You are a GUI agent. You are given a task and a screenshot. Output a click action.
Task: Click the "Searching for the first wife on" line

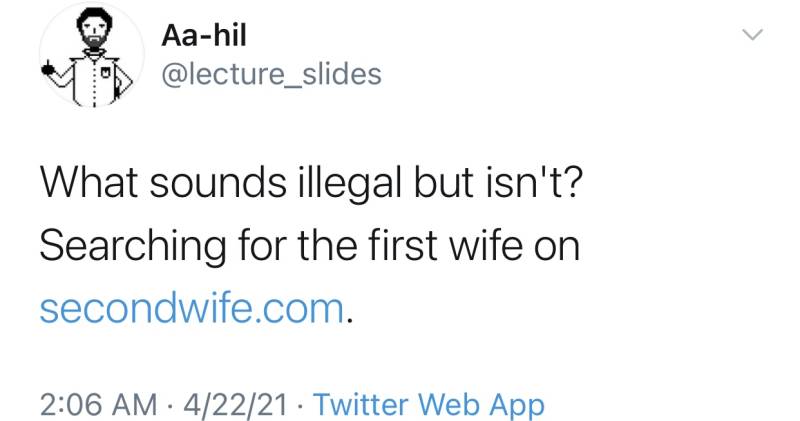(x=309, y=247)
